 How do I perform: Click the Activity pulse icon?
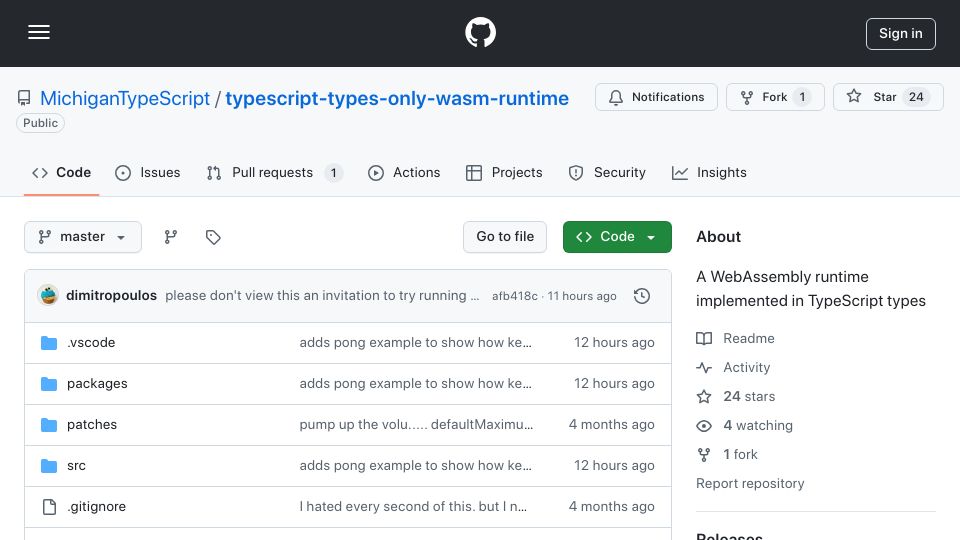click(x=704, y=367)
